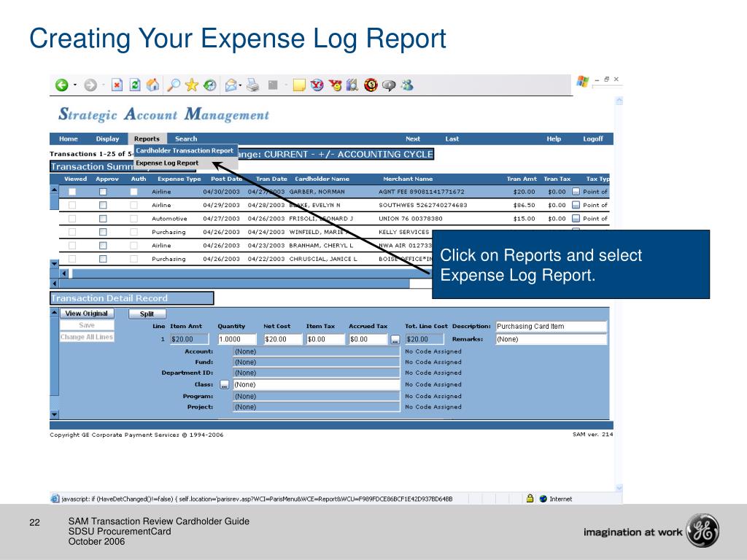Click the gray square toolbar icon
The width and height of the screenshot is (747, 560).
click(273, 85)
